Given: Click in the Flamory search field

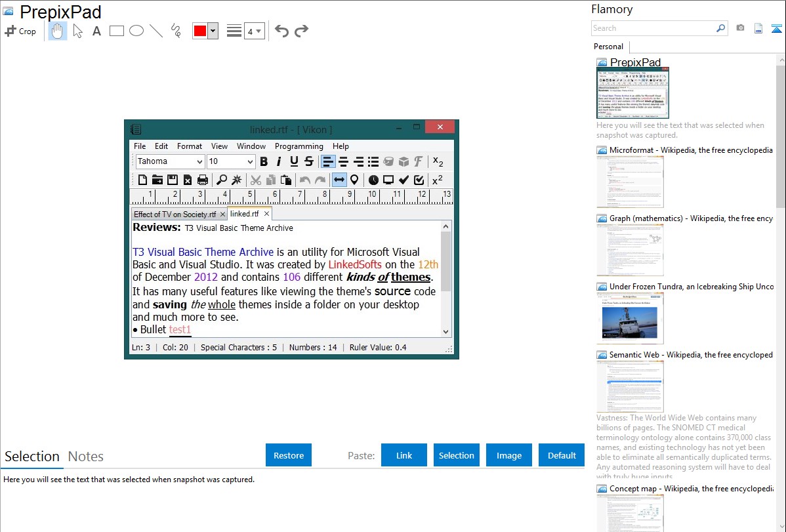Looking at the screenshot, I should 653,28.
